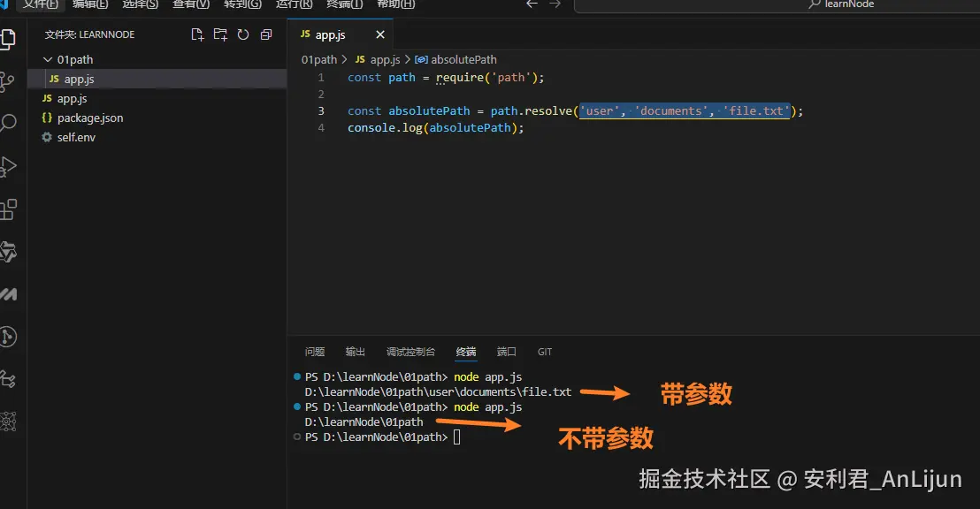Image resolution: width=980 pixels, height=509 pixels.
Task: Refresh the explorer file tree
Action: click(x=243, y=35)
